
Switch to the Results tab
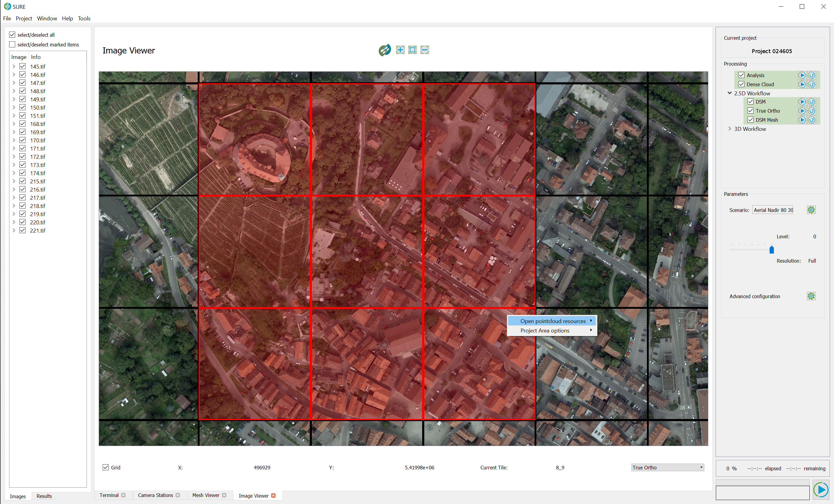[44, 496]
